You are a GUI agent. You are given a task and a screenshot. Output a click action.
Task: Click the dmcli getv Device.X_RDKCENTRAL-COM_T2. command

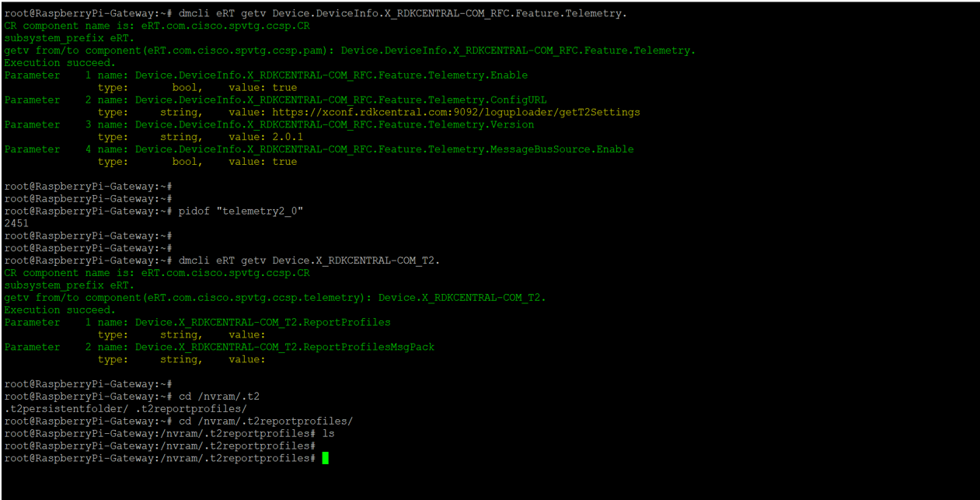(x=309, y=260)
